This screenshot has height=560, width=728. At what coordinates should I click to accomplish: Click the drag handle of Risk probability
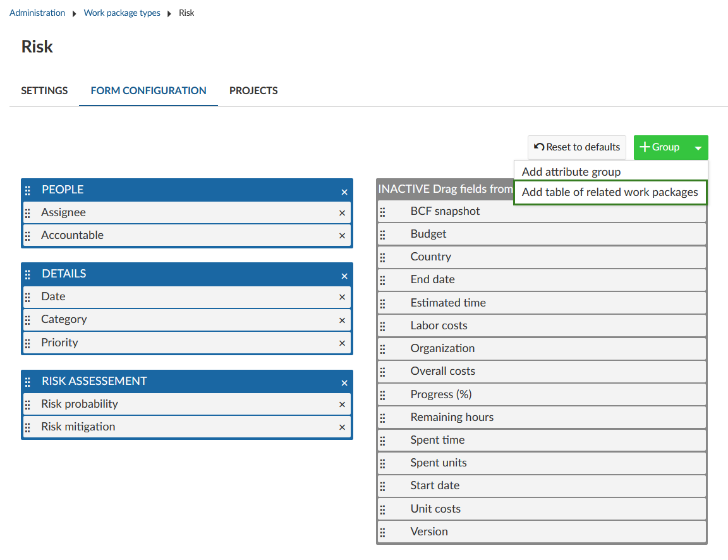28,405
